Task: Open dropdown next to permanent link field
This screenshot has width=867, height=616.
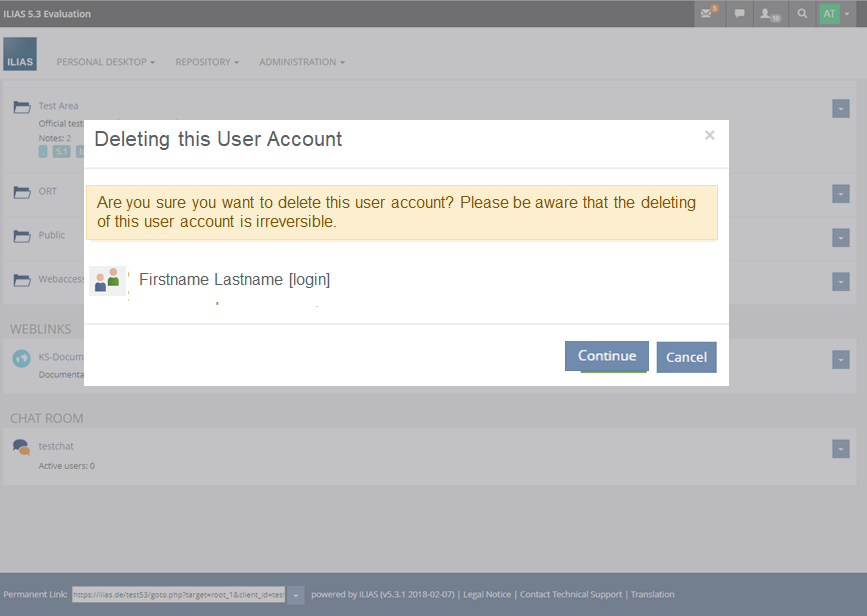Action: [296, 595]
